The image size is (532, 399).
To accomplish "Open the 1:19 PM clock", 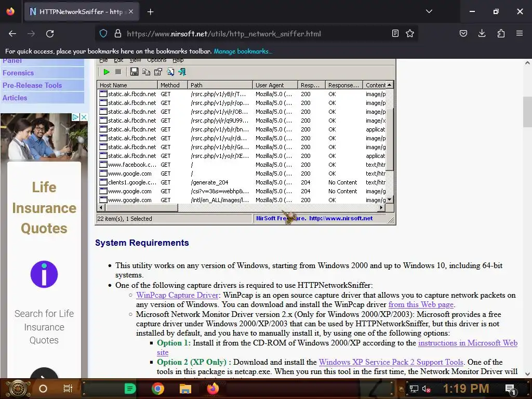I will click(x=466, y=389).
